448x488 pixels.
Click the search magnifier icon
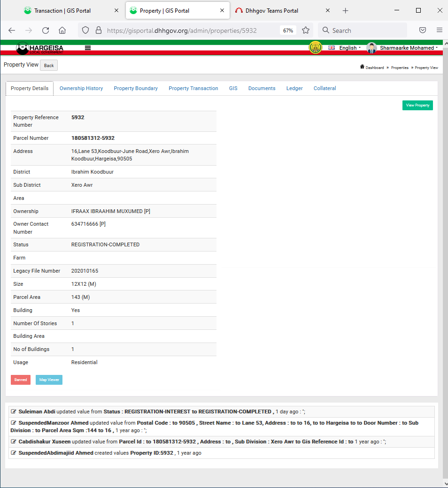(325, 30)
